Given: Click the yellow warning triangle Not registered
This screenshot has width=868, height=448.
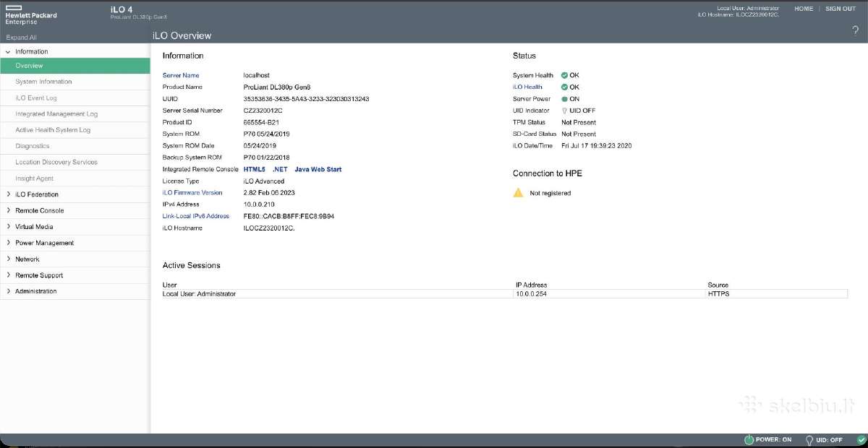Looking at the screenshot, I should click(x=518, y=193).
